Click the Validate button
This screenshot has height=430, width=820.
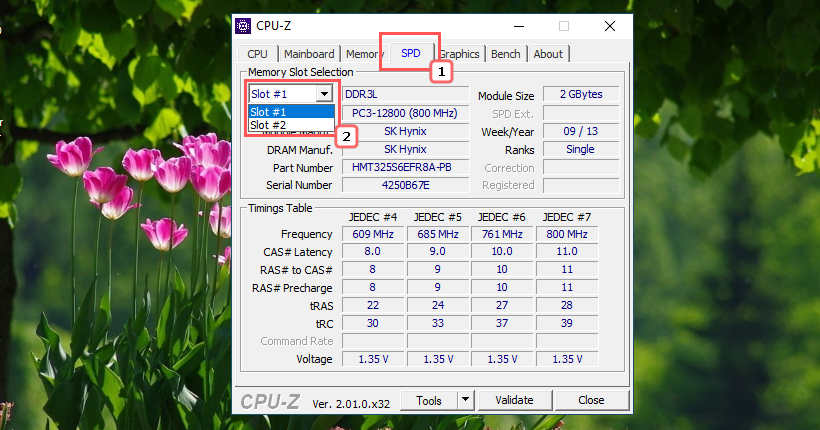pyautogui.click(x=515, y=400)
